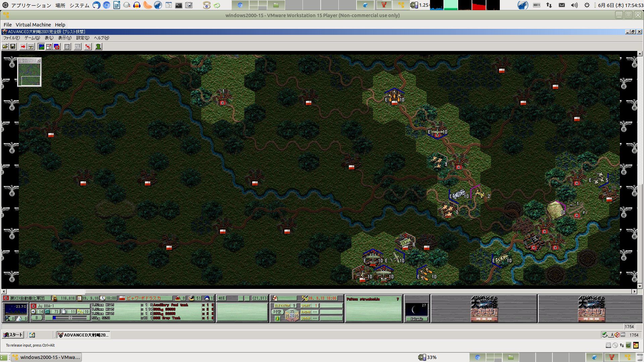
Task: Open the terminal launcher icon
Action: [179, 5]
